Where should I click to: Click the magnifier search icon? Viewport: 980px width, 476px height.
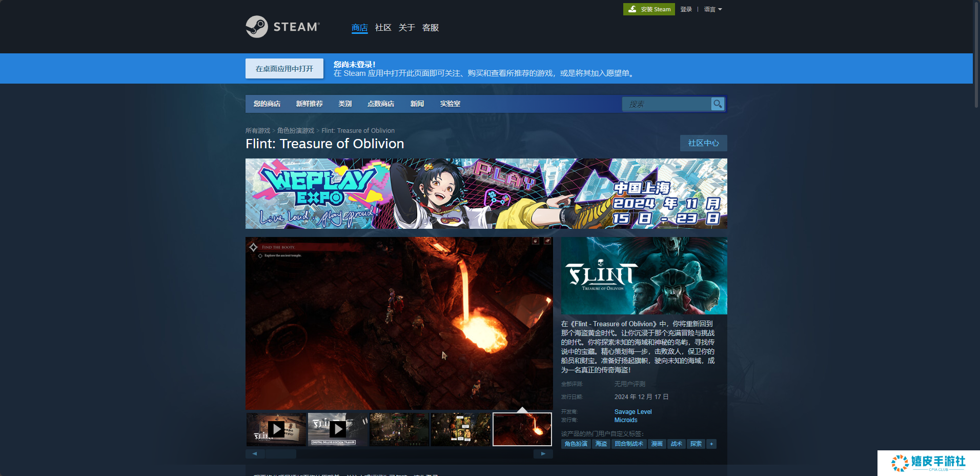[718, 104]
